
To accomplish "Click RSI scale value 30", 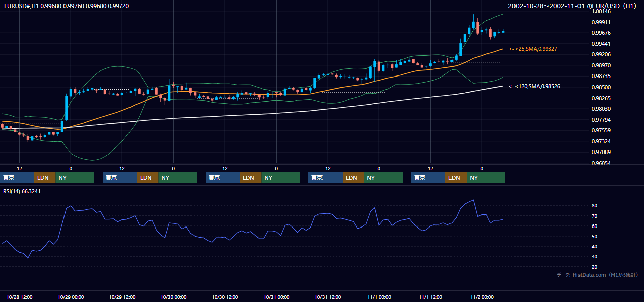I will 595,257.
